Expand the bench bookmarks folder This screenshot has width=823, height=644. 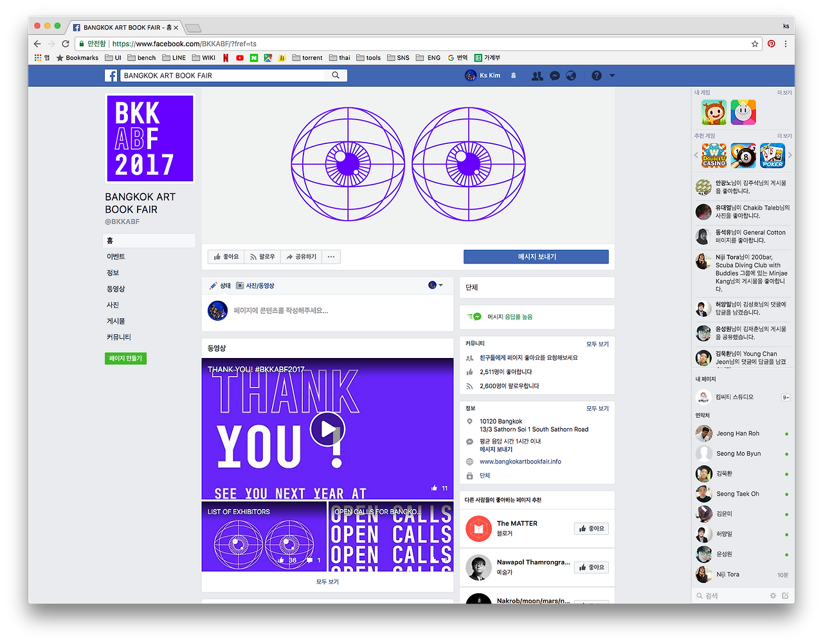pos(141,58)
